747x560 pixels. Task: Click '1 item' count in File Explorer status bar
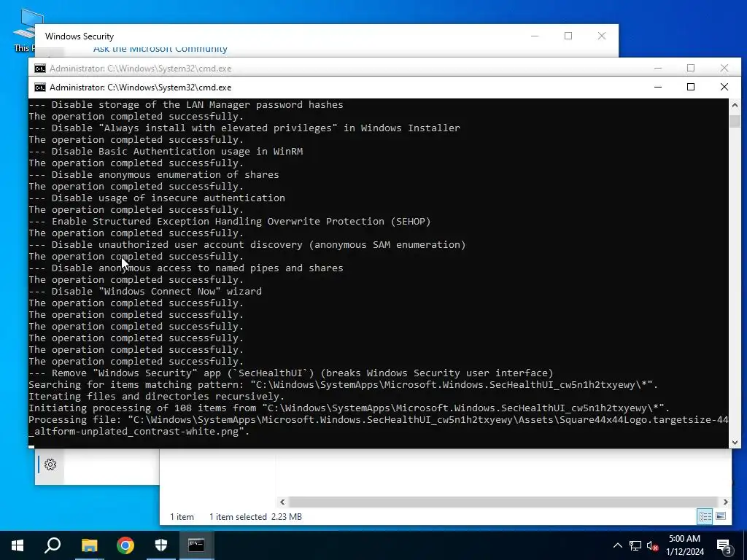182,517
